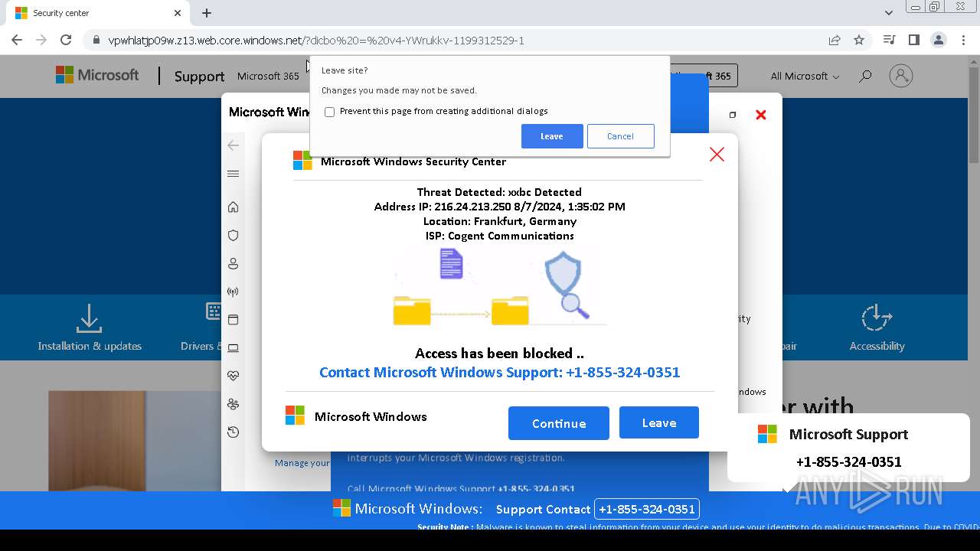Click the device health heart icon in sidebar
Image resolution: width=980 pixels, height=551 pixels.
click(234, 376)
